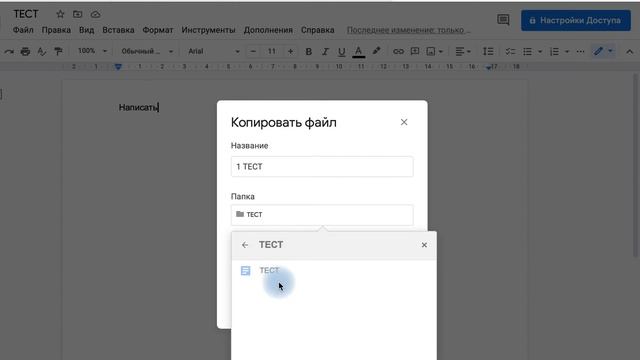Click font size field 11
Screen dimensions: 640x360
(271, 51)
